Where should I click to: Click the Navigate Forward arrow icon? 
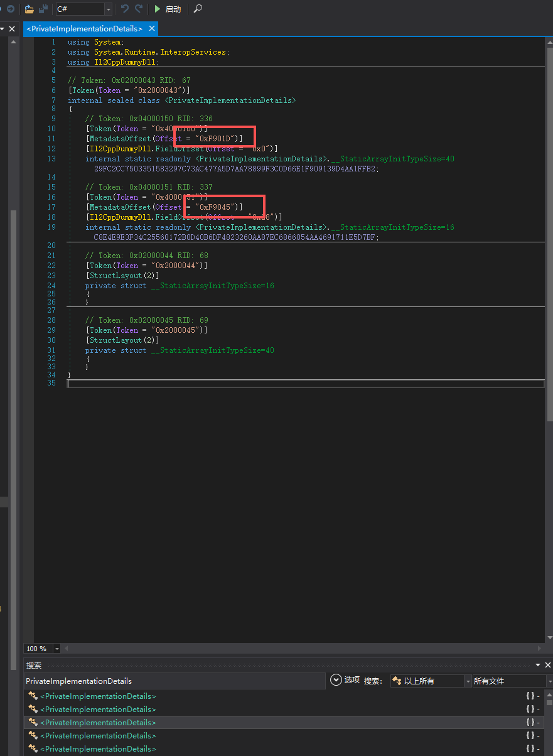pos(11,9)
